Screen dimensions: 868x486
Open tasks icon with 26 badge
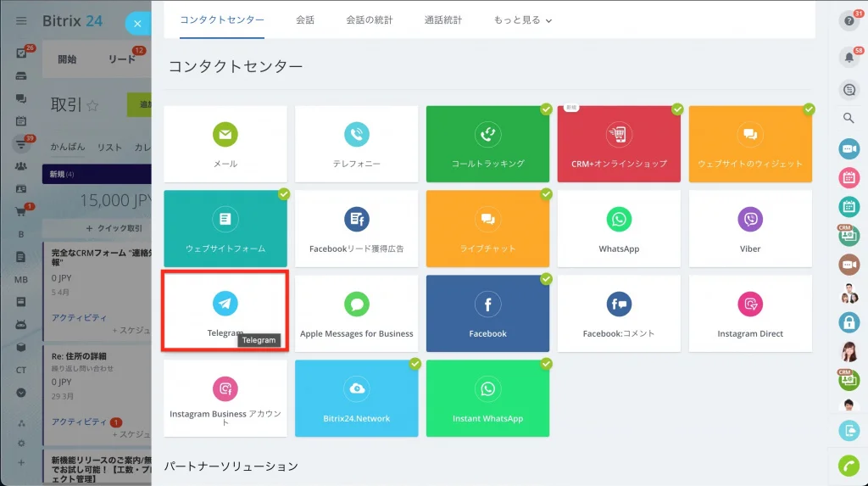[21, 53]
